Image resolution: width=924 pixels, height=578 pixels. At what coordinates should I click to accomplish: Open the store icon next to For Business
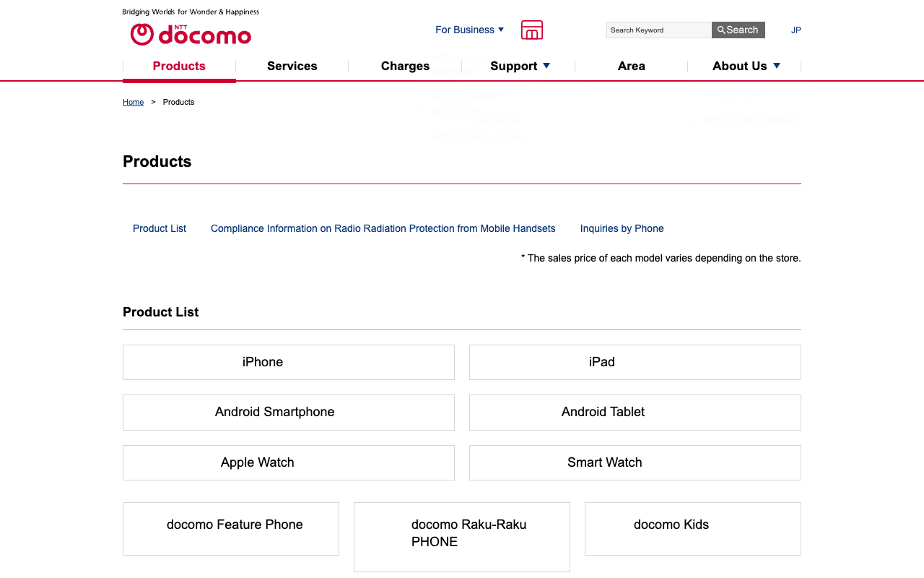coord(532,30)
